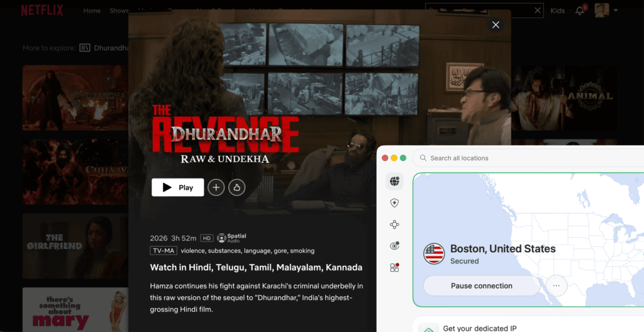The image size is (644, 332).
Task: Open the more options ellipsis button
Action: (557, 285)
